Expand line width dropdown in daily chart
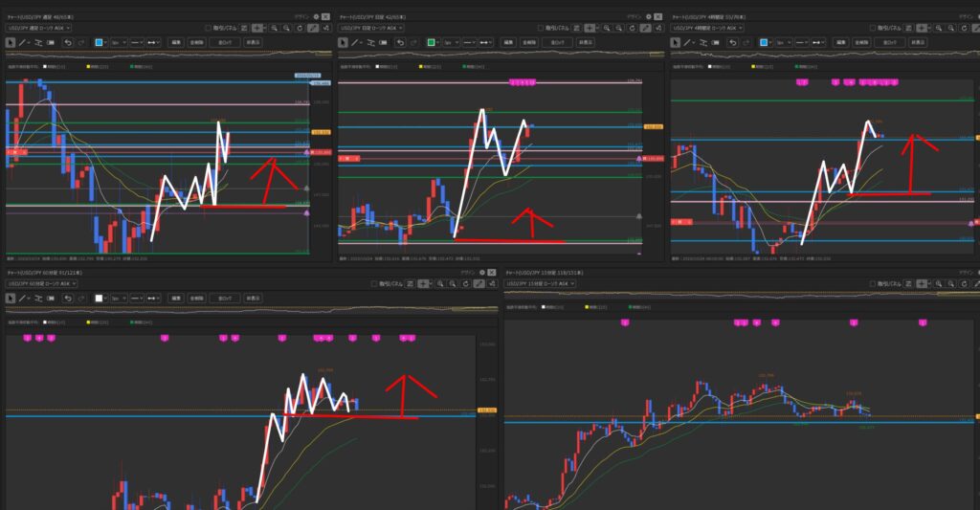 click(x=452, y=42)
